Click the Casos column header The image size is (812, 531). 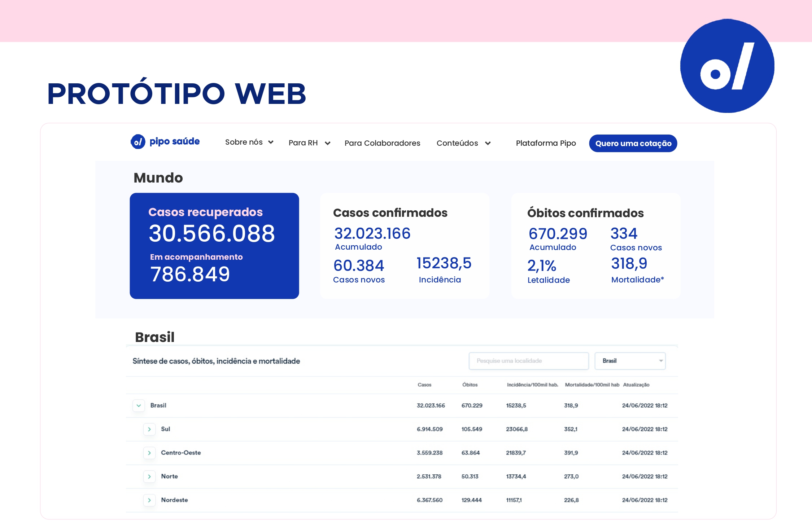coord(424,385)
